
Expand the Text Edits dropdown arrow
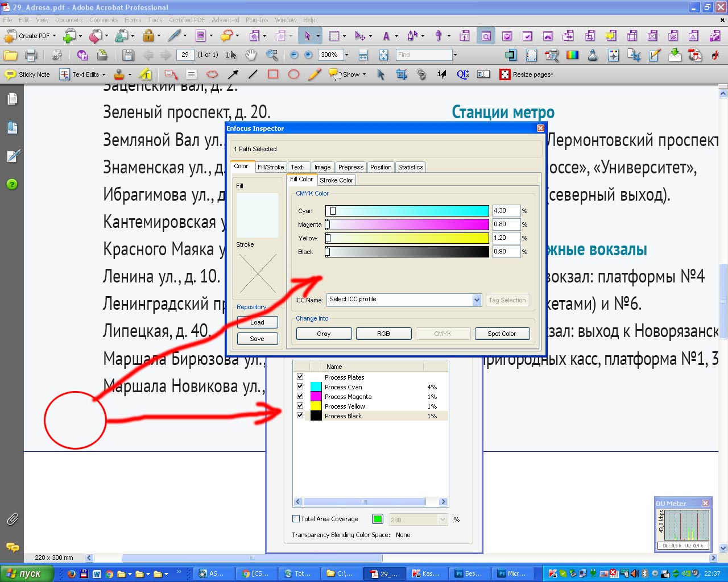coord(104,74)
